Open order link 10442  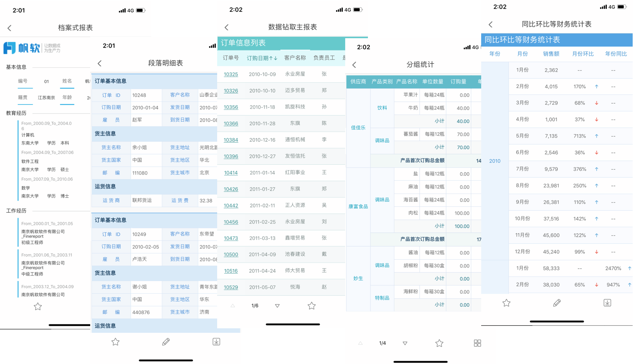coord(231,205)
